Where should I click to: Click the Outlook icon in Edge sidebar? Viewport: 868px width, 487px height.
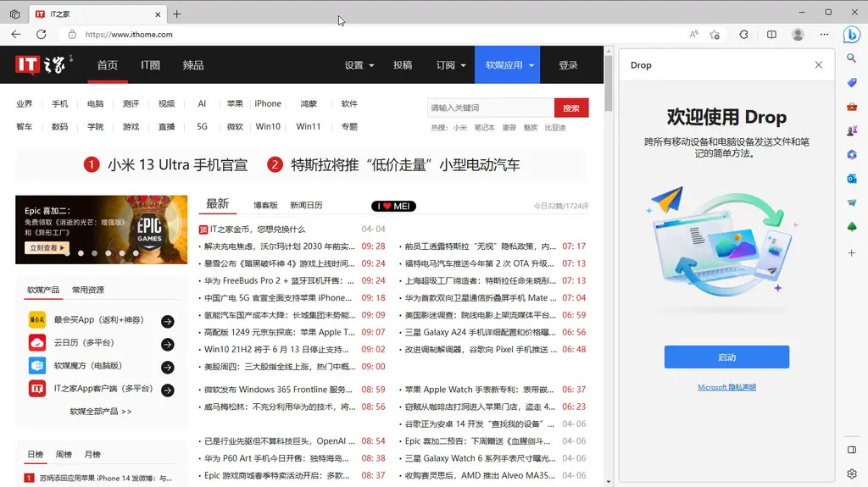click(851, 179)
